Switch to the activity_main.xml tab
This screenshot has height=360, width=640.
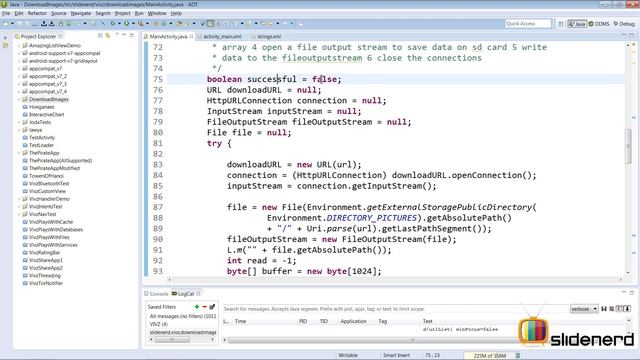[222, 36]
